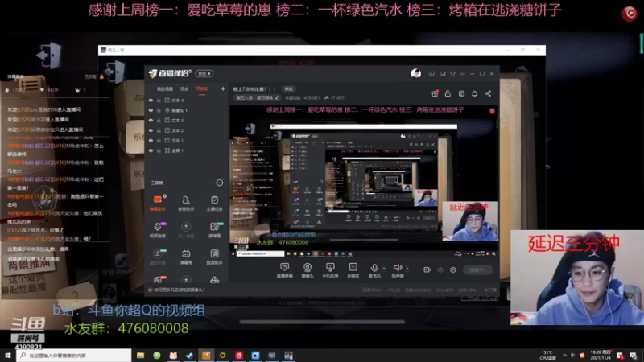Toggle the lock on layer 摄像头 1
Screen dimensions: 644x362
point(159,110)
